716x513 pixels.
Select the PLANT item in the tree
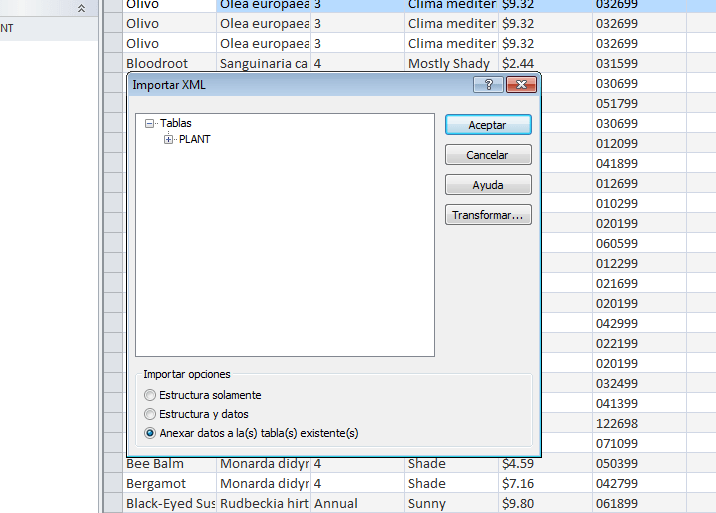click(194, 140)
